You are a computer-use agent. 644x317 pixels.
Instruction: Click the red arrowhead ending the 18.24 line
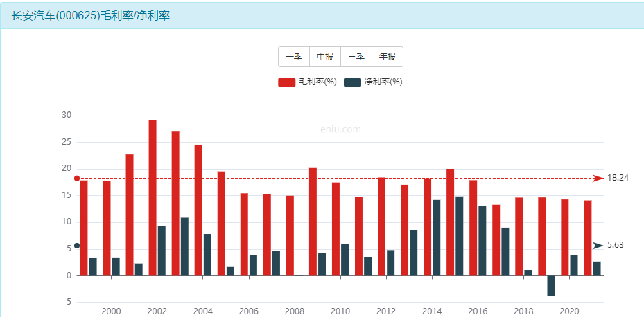(599, 178)
